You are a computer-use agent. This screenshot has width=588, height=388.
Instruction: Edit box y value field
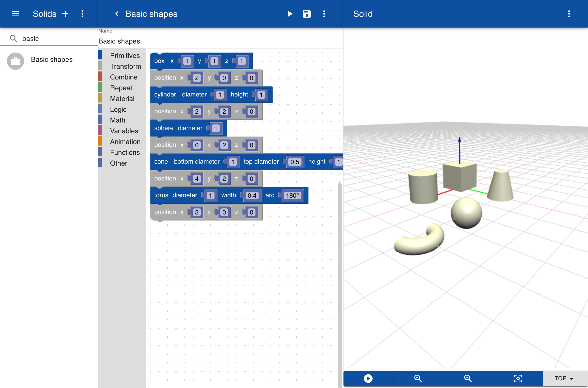point(214,61)
